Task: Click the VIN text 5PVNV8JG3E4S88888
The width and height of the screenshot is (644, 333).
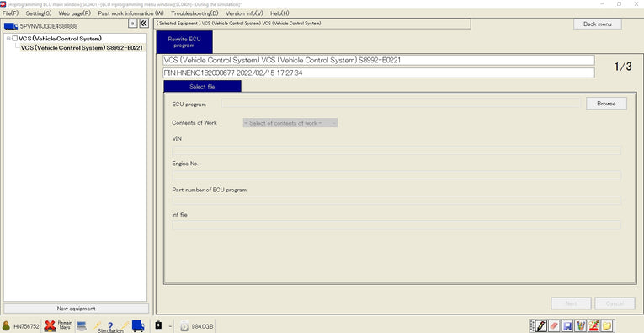Action: click(49, 26)
